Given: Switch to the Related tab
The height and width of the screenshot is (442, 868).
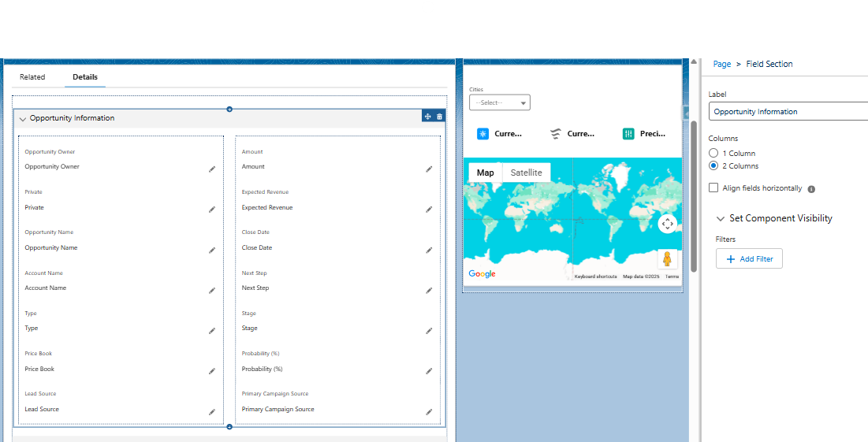Looking at the screenshot, I should point(32,77).
